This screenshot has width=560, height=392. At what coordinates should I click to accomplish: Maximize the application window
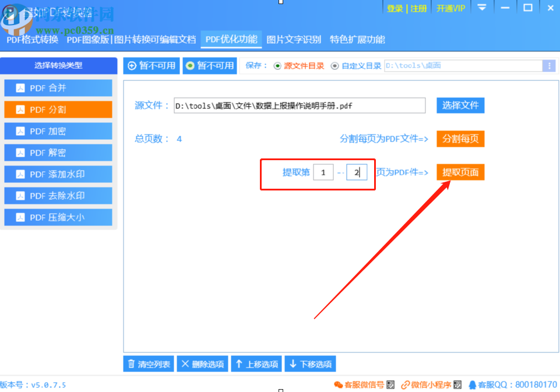coord(528,8)
